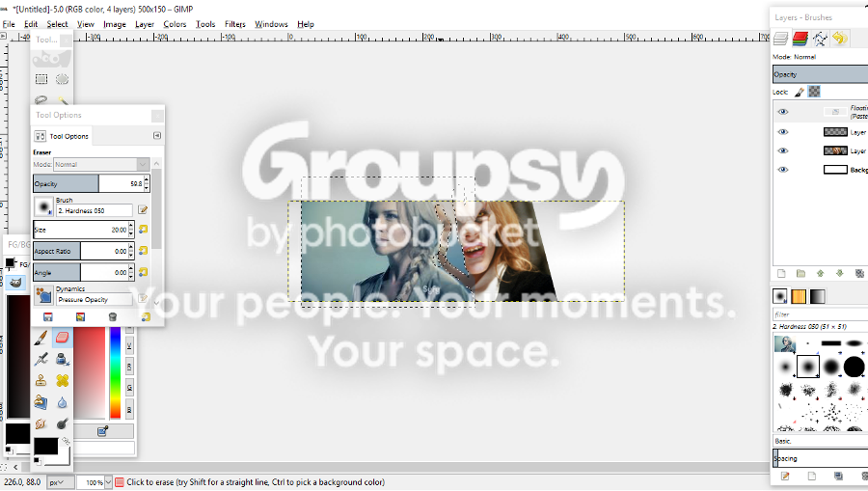Image resolution: width=868 pixels, height=491 pixels.
Task: Hide the Background layer
Action: [783, 170]
